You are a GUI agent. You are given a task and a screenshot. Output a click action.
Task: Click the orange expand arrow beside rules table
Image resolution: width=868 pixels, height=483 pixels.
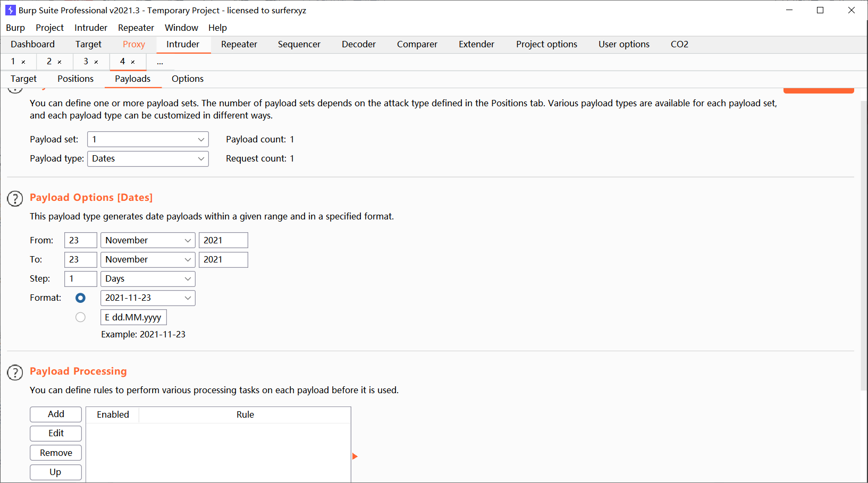click(355, 456)
